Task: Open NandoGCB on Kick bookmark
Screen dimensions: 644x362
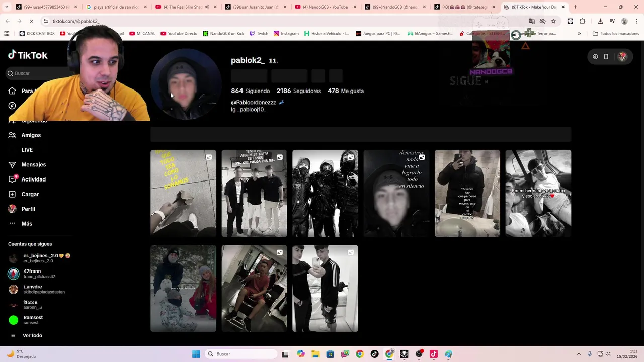Action: tap(223, 34)
